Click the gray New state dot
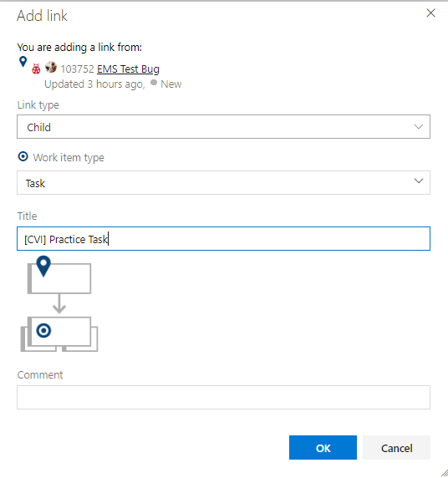Image resolution: width=448 pixels, height=478 pixels. 154,82
